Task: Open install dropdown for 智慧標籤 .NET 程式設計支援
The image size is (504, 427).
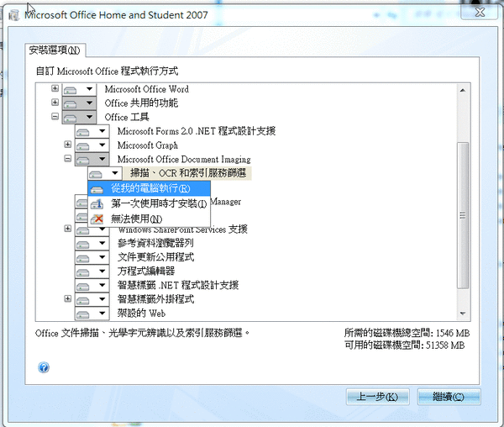Action: tap(92, 286)
